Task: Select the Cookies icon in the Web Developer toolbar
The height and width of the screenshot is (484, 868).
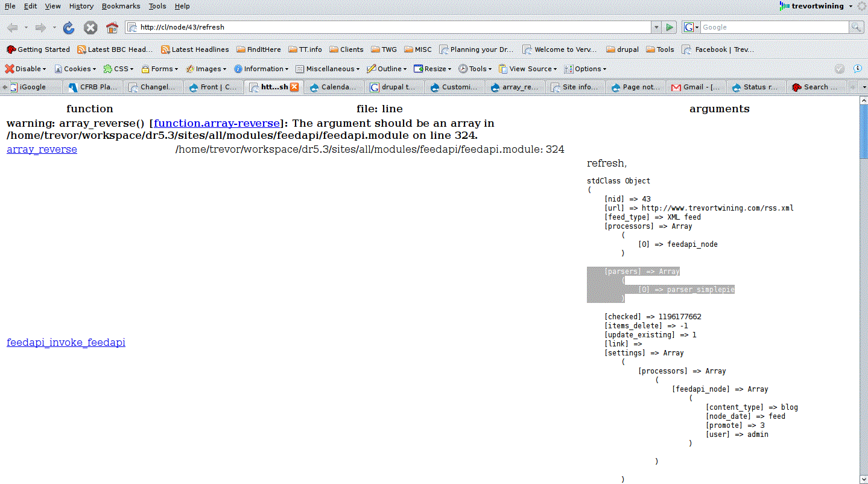Action: 75,68
